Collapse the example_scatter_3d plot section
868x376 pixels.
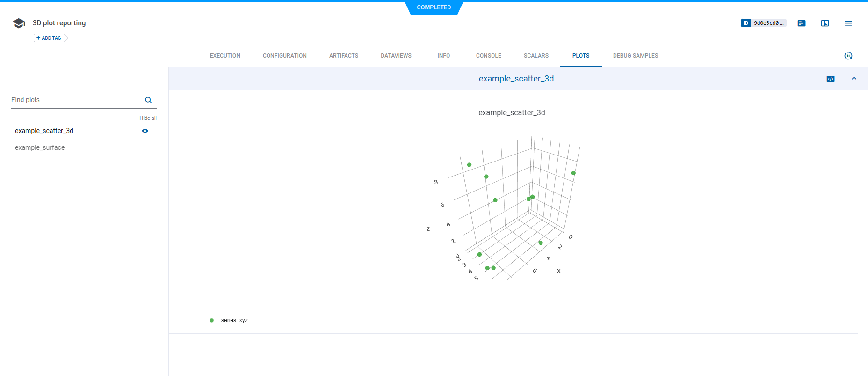pos(854,79)
